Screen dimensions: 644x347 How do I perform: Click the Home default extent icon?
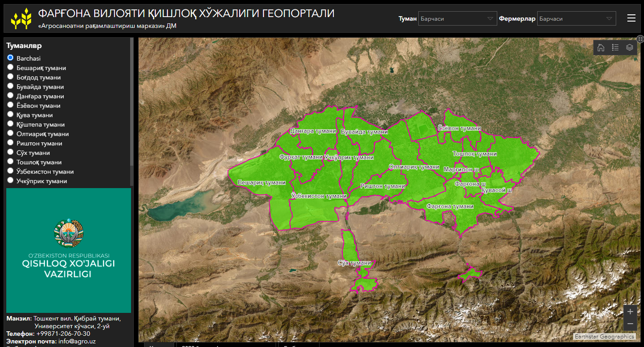601,48
